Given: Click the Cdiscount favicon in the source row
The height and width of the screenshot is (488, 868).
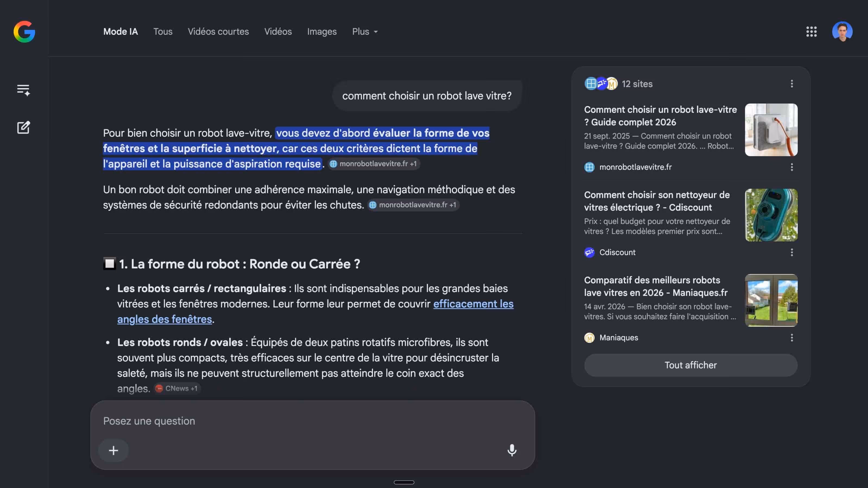Looking at the screenshot, I should (589, 252).
